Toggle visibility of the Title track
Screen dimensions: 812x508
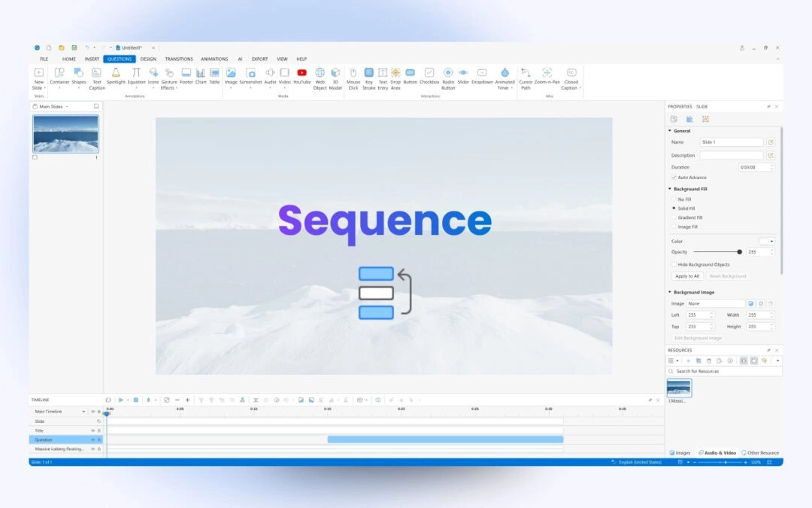[x=93, y=430]
